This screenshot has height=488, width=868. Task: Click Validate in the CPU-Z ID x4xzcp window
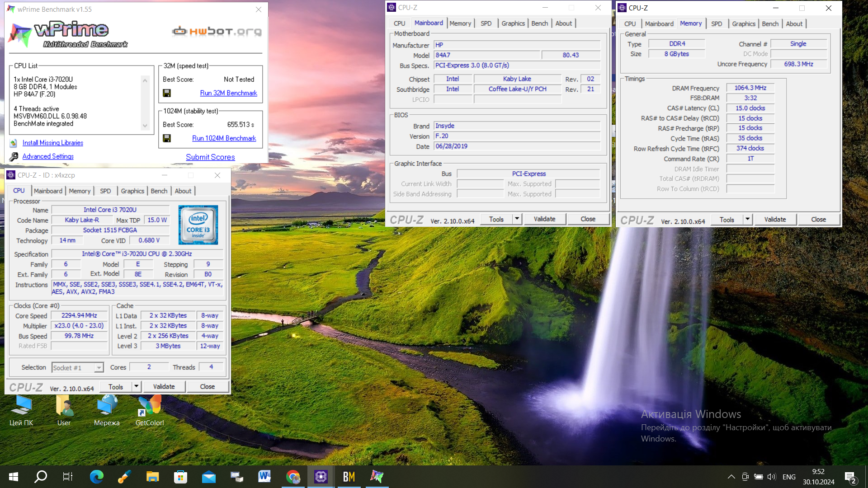[x=164, y=387]
